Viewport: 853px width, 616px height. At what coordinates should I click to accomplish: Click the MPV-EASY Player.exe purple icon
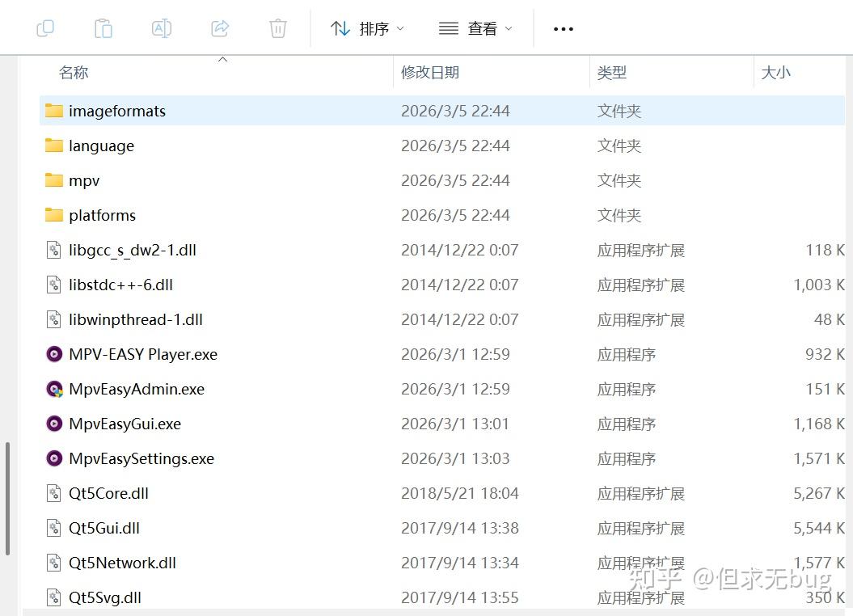click(x=54, y=355)
